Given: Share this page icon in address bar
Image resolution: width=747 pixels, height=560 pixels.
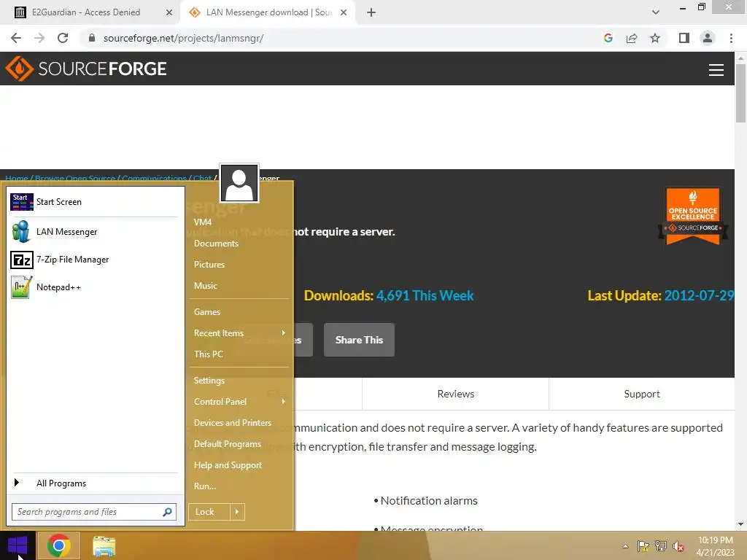Looking at the screenshot, I should click(632, 38).
